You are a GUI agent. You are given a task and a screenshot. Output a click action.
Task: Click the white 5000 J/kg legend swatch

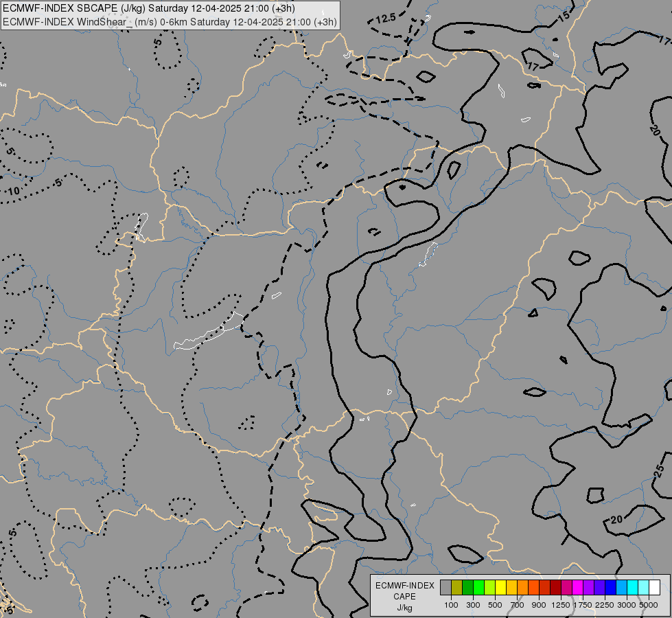coord(655,587)
